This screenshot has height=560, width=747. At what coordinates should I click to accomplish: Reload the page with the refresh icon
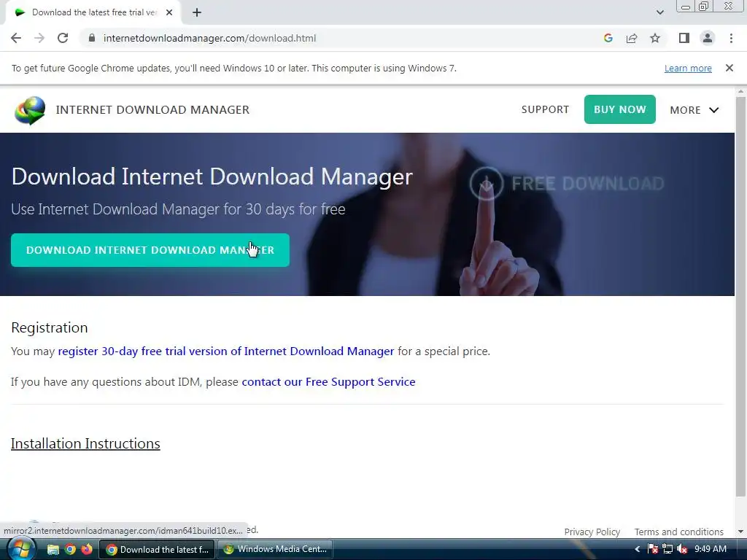pyautogui.click(x=63, y=38)
